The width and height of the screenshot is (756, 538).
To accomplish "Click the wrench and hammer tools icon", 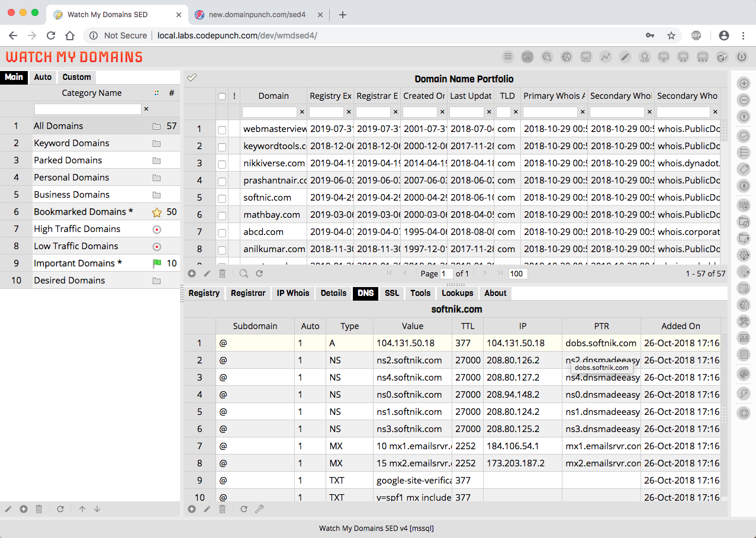I will click(744, 321).
